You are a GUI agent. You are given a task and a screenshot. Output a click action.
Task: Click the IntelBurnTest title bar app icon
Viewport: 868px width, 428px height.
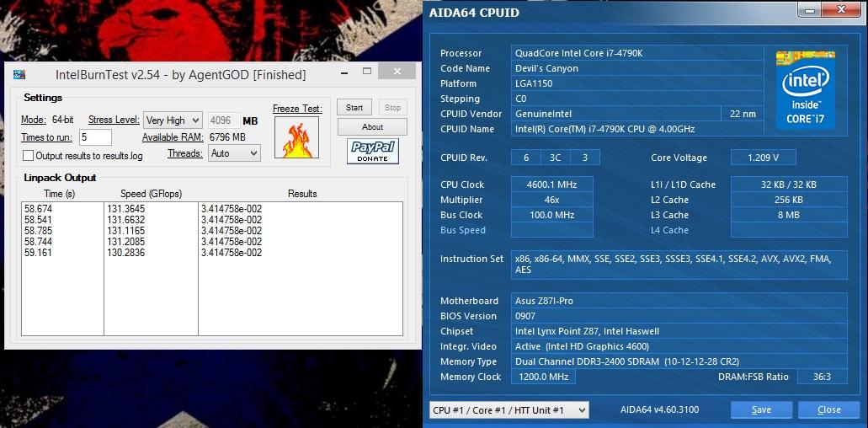(19, 74)
